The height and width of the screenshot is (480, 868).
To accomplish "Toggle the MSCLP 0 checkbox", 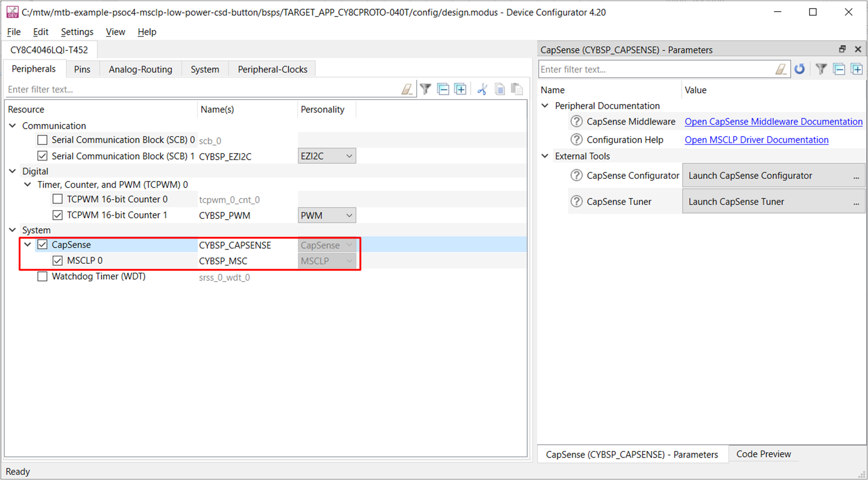I will click(57, 260).
